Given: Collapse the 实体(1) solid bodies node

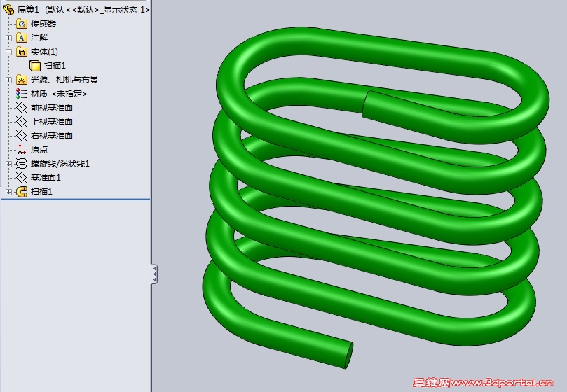Looking at the screenshot, I should point(8,52).
